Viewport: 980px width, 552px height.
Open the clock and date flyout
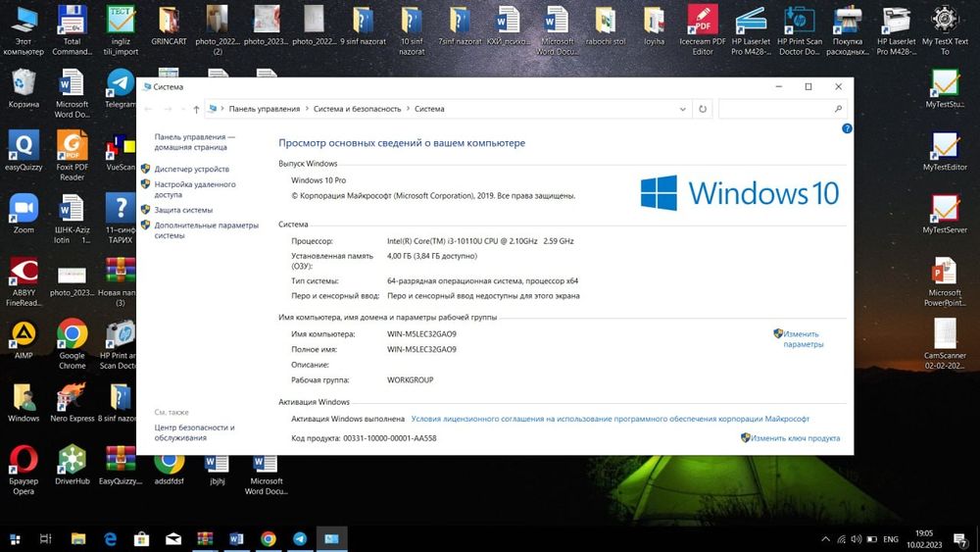[924, 539]
